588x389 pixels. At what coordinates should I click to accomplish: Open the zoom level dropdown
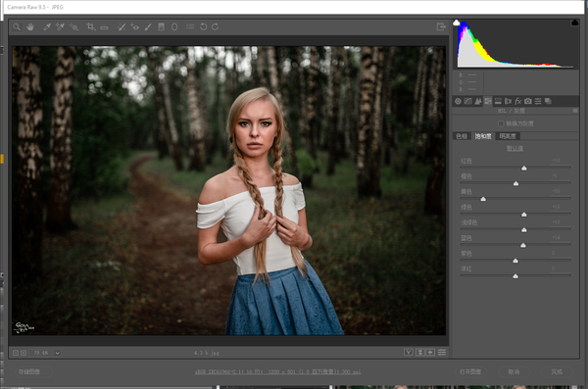coord(58,353)
